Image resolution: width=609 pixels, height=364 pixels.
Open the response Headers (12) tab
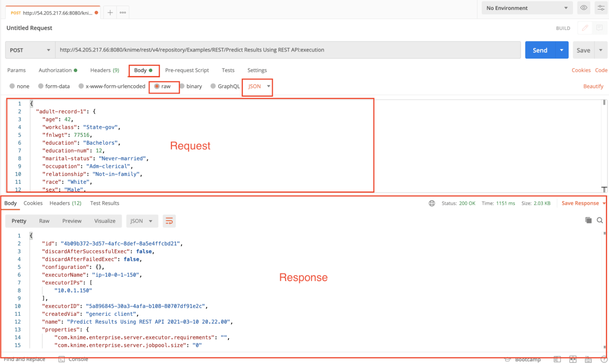click(x=65, y=203)
